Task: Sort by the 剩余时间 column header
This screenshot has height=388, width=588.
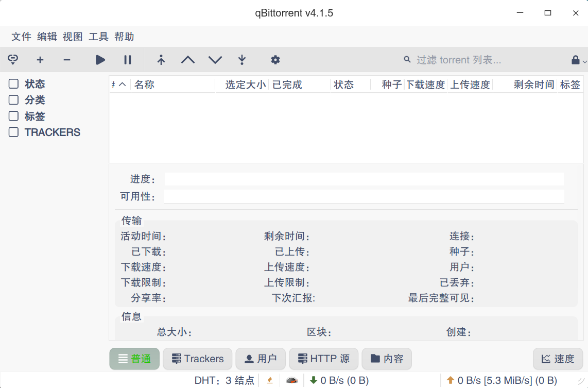Action: [x=525, y=85]
